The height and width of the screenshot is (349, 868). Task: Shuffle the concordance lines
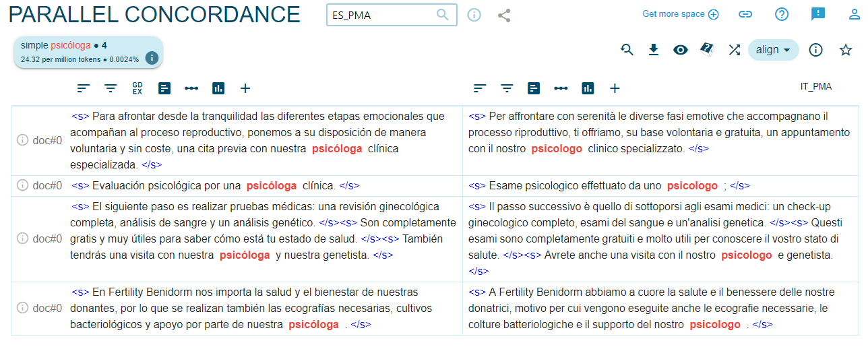[735, 50]
